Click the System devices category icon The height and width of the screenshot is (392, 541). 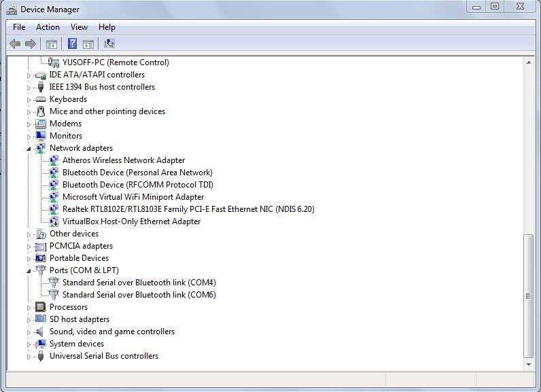[x=41, y=344]
